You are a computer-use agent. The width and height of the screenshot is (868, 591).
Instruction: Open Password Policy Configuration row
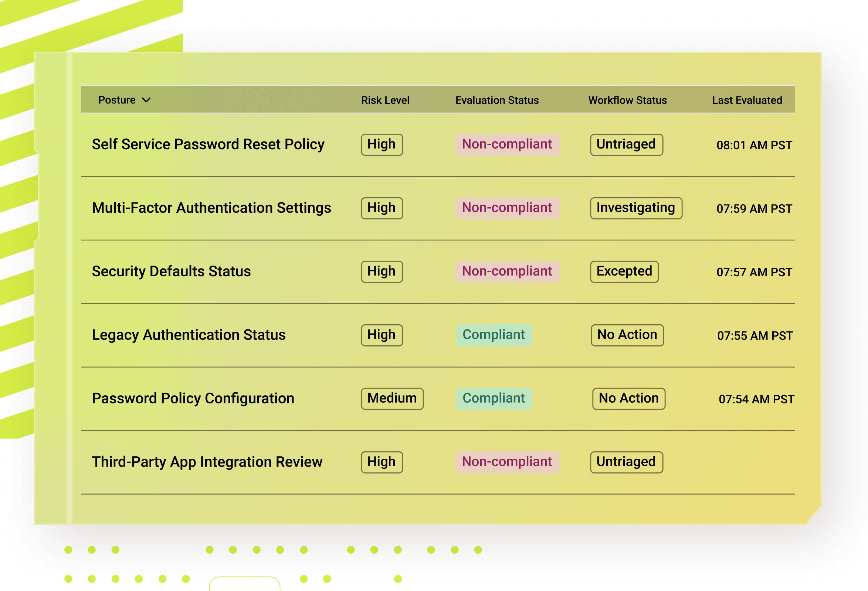click(438, 399)
